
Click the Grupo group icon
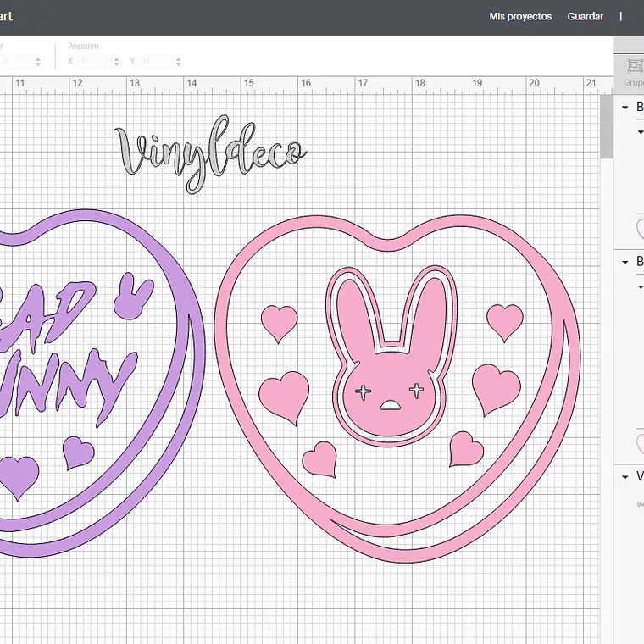(635, 66)
